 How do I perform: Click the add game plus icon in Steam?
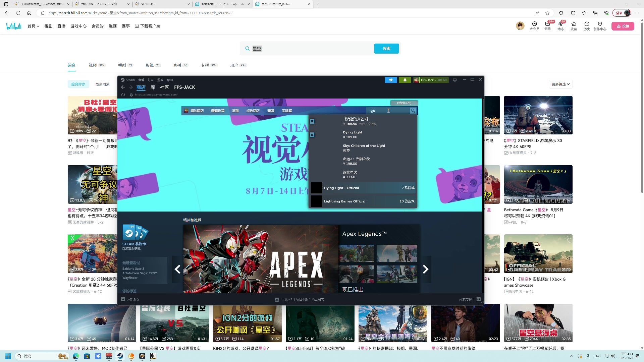pos(123,299)
